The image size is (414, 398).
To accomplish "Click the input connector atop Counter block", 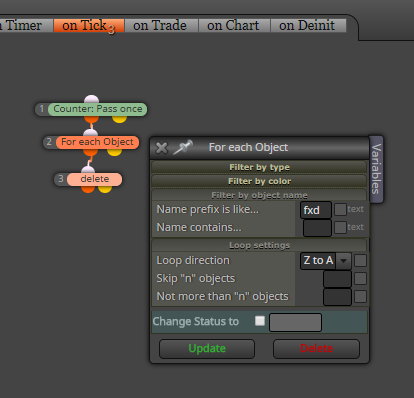I will [91, 99].
